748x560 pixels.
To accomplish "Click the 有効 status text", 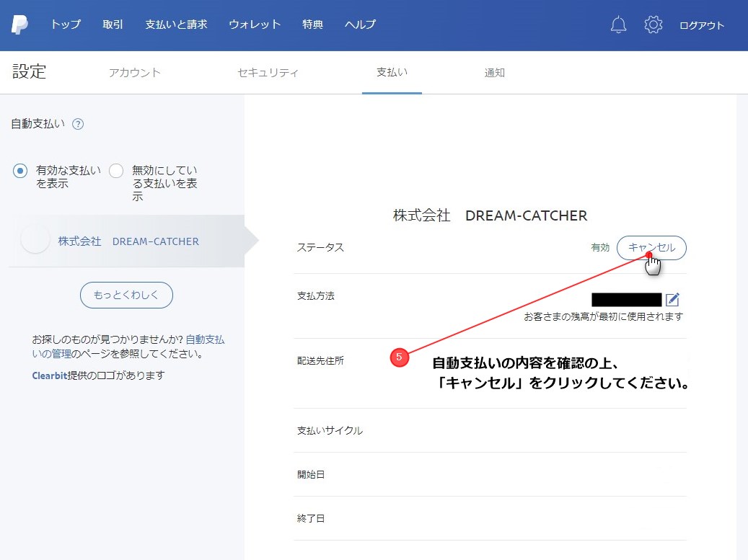I will (x=600, y=247).
